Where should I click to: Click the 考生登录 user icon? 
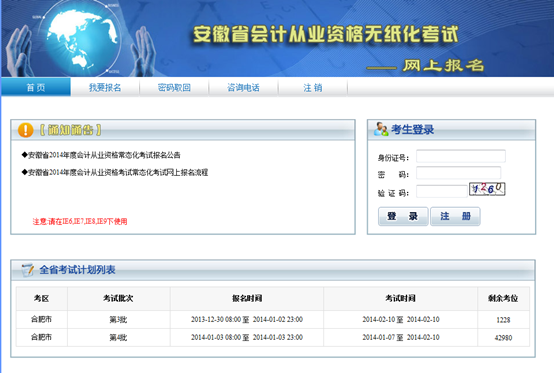pos(381,129)
